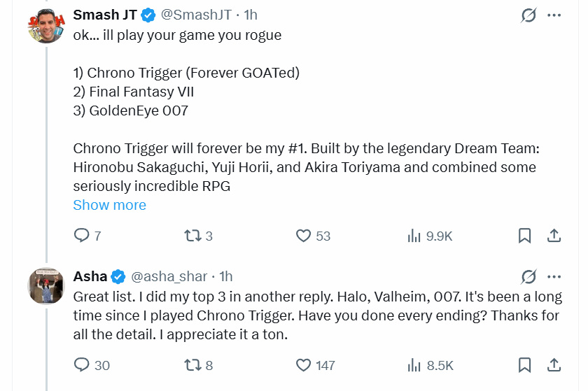
Task: Open @SmashJT handle link
Action: coord(198,15)
